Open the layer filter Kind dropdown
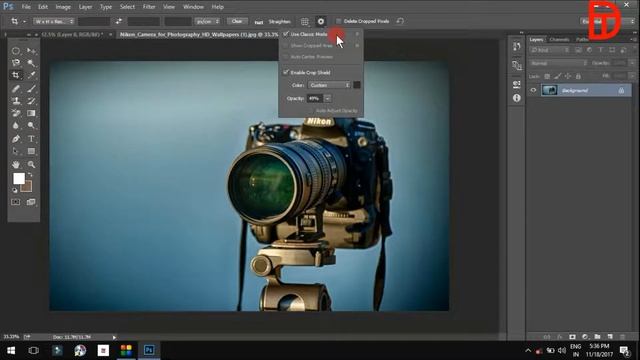The width and height of the screenshot is (640, 360). tap(549, 50)
